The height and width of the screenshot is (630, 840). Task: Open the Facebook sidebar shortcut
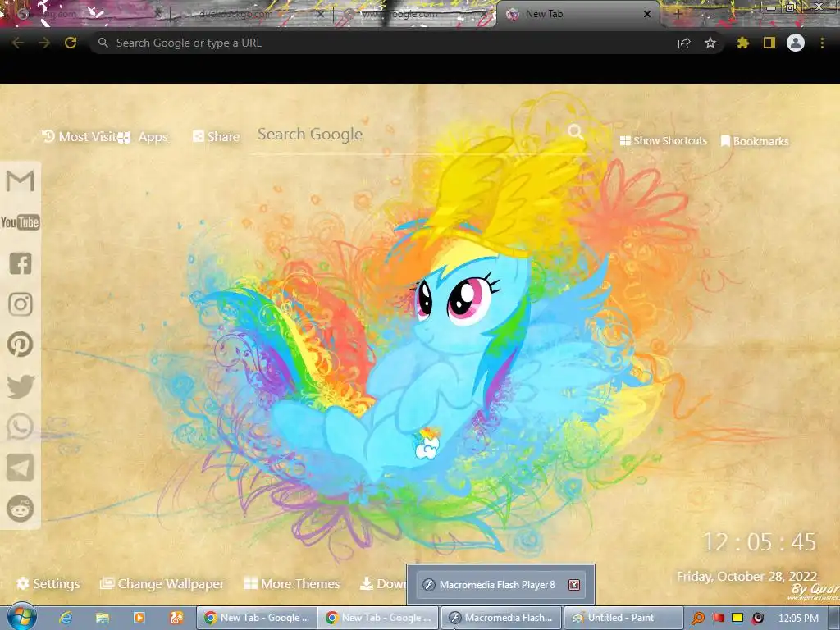click(x=21, y=263)
